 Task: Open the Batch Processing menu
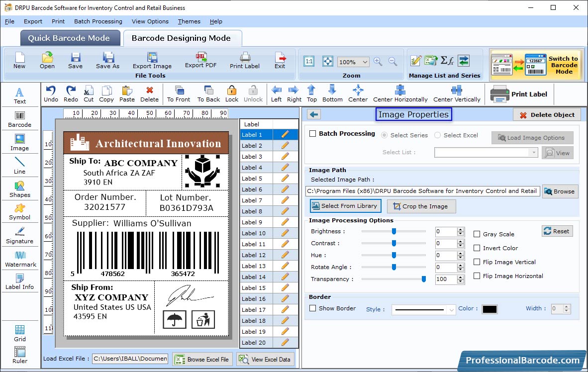[98, 21]
